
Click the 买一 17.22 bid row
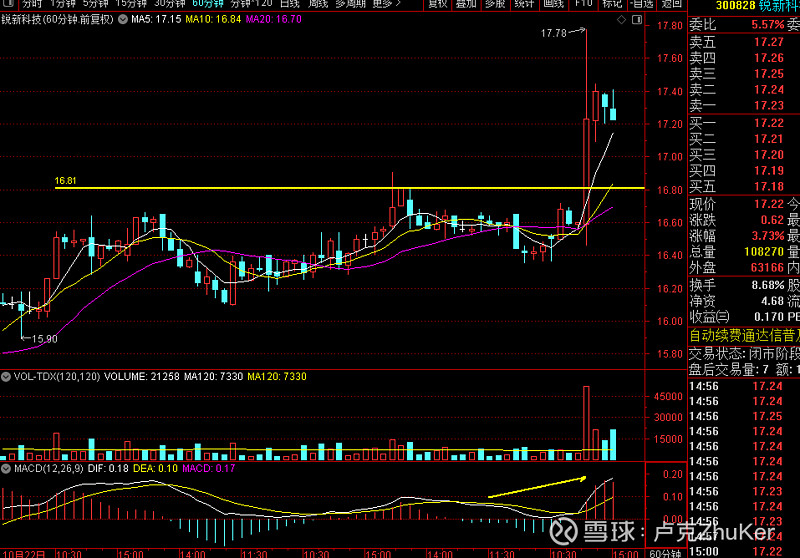[x=744, y=123]
